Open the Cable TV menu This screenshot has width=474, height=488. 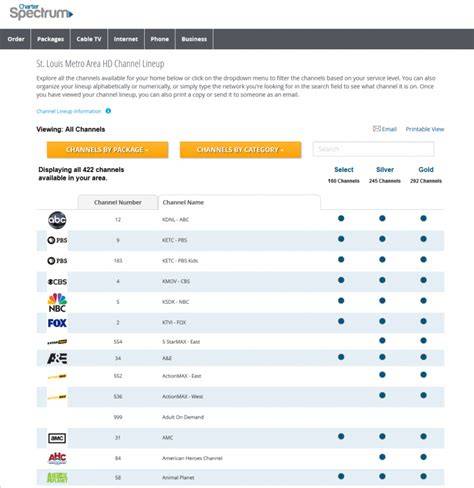click(89, 39)
